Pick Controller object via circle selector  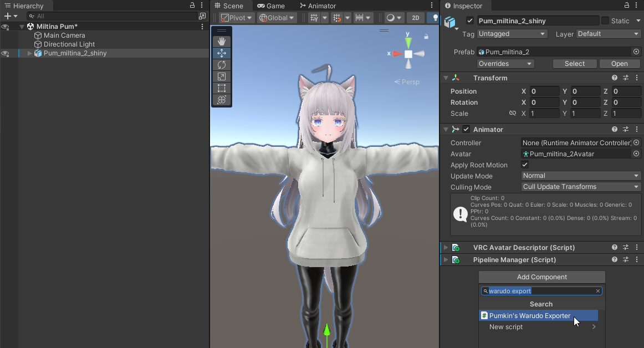pos(636,142)
